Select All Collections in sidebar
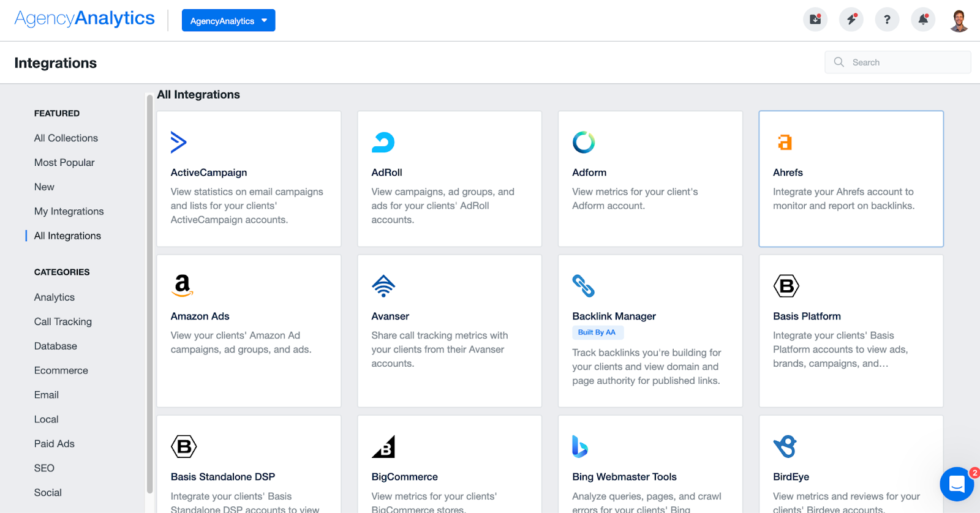Image resolution: width=980 pixels, height=513 pixels. point(66,138)
